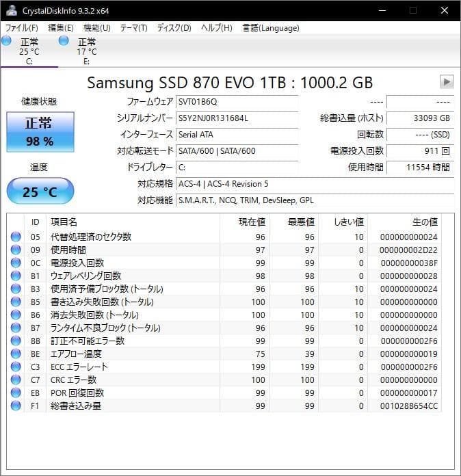
Task: Click status orb for B5 書き込み失敗回数
Action: tap(16, 302)
